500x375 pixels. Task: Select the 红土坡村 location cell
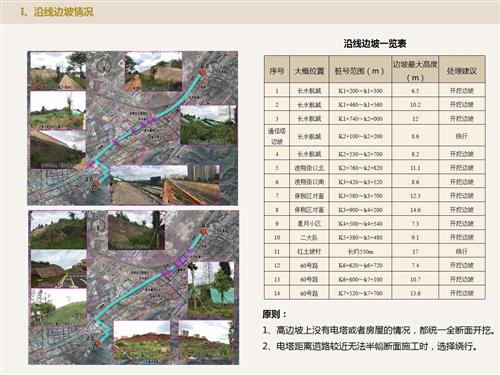point(309,251)
